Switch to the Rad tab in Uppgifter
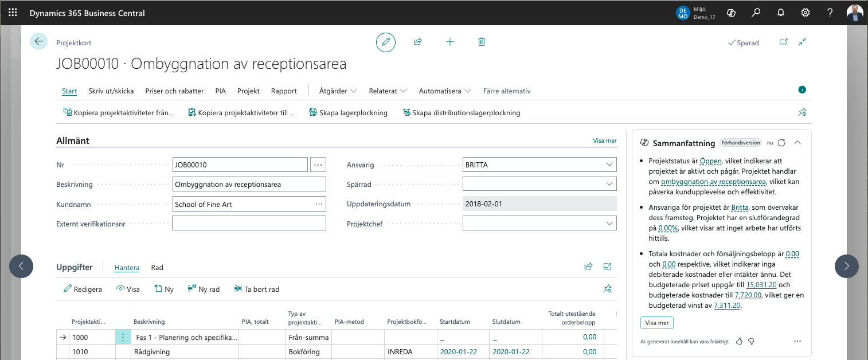The image size is (868, 360). tap(157, 267)
